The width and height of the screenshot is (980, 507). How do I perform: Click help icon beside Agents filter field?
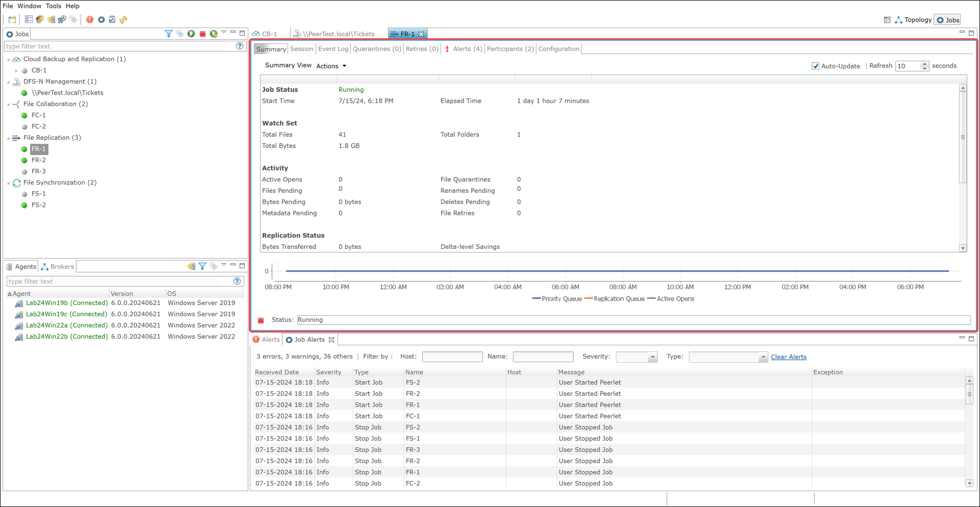point(237,281)
